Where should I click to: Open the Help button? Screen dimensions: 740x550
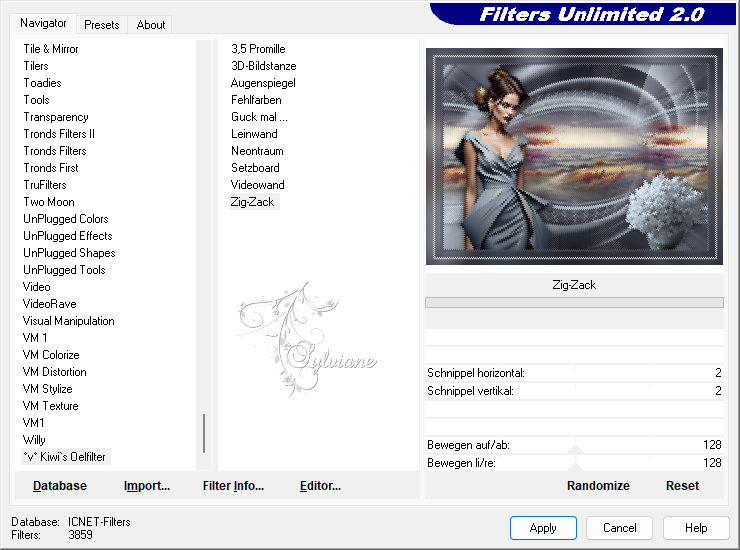[696, 528]
